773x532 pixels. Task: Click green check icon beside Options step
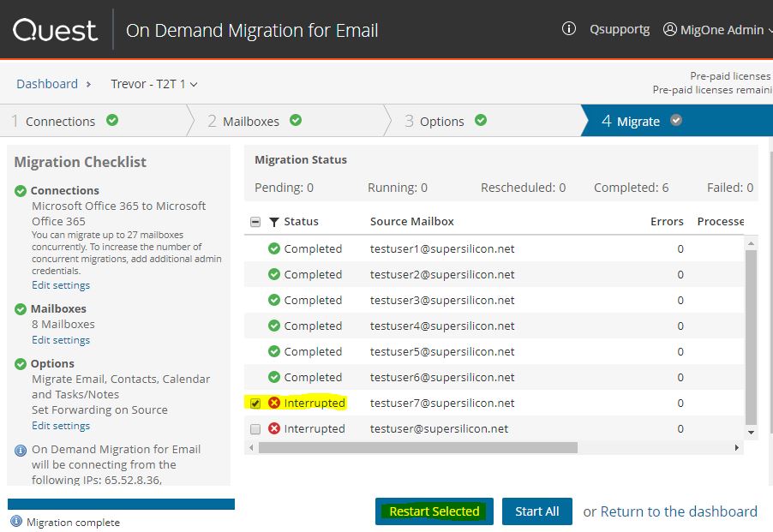tap(481, 120)
